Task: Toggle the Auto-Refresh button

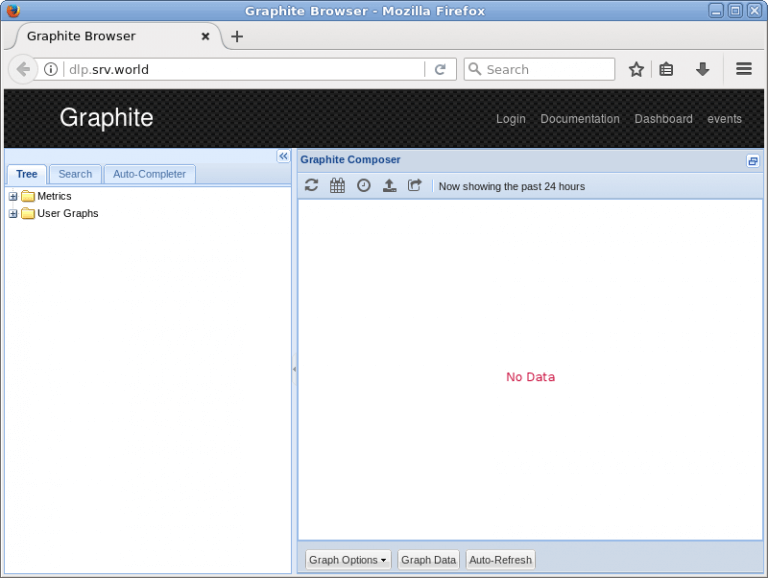Action: pos(501,560)
